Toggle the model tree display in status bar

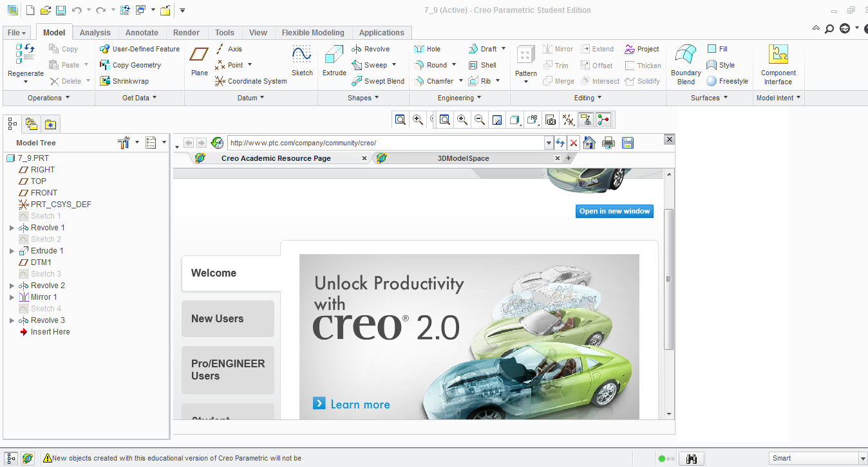(11, 459)
